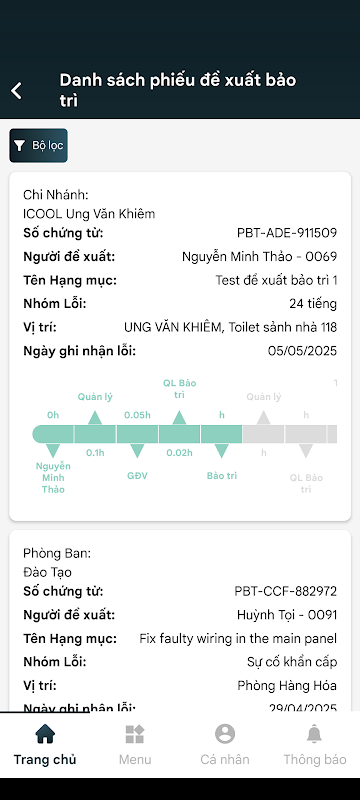
Task: Tap the Thông báo bell icon
Action: pos(315,734)
